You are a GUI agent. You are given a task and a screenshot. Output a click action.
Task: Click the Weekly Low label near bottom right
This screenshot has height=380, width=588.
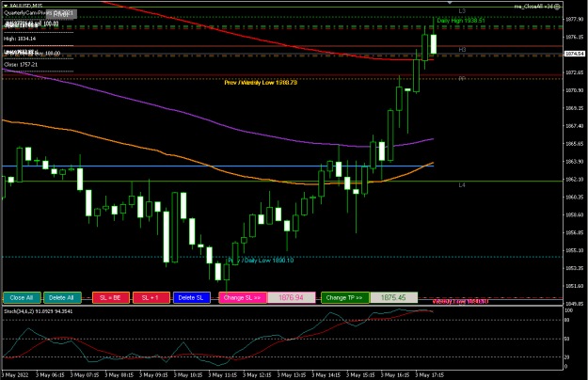coord(460,302)
